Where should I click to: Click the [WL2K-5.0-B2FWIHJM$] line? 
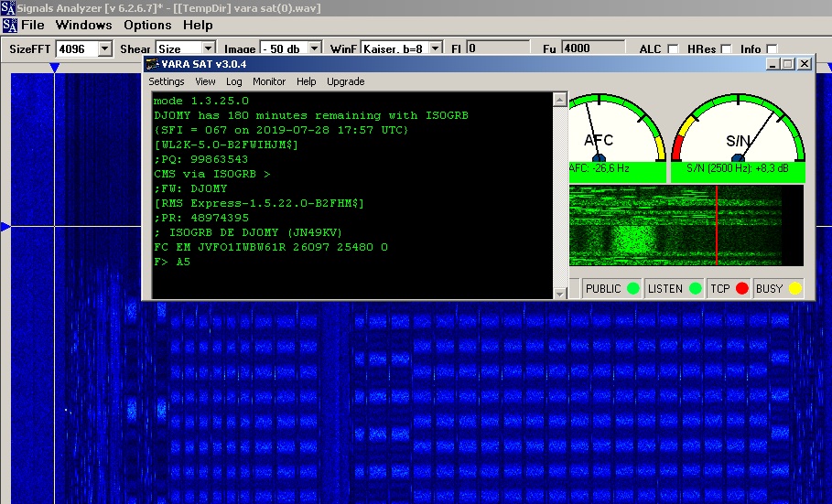(x=226, y=145)
